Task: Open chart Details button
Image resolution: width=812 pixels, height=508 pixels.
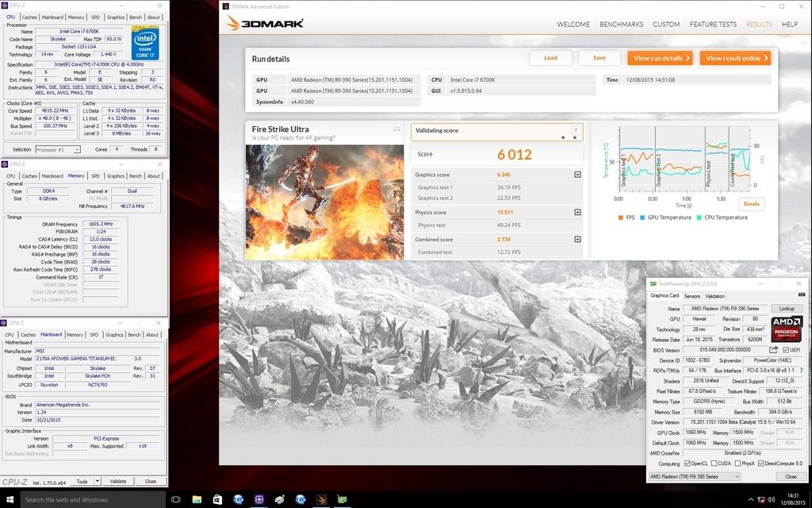Action: tap(752, 204)
